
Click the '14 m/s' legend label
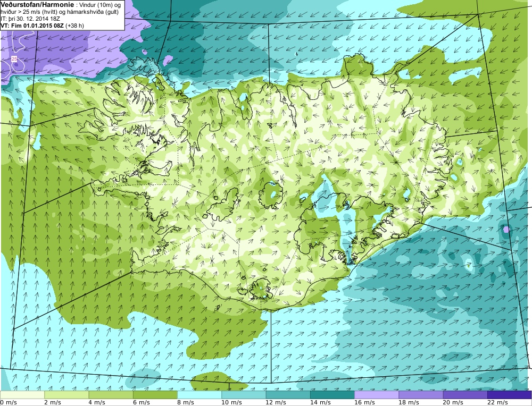[320, 402]
